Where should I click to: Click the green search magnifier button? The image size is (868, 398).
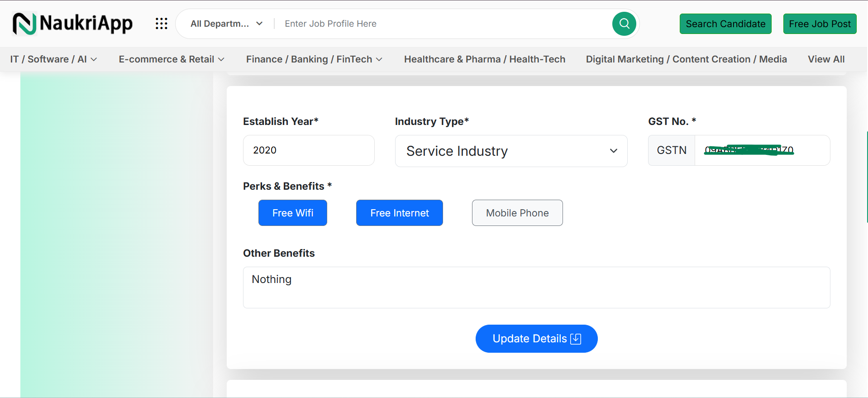[624, 24]
